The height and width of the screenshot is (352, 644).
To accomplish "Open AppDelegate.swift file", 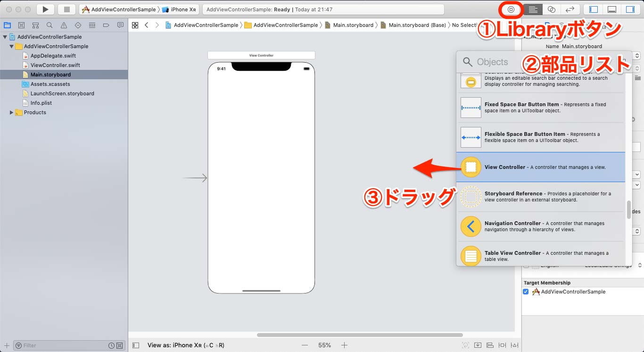I will click(x=53, y=56).
